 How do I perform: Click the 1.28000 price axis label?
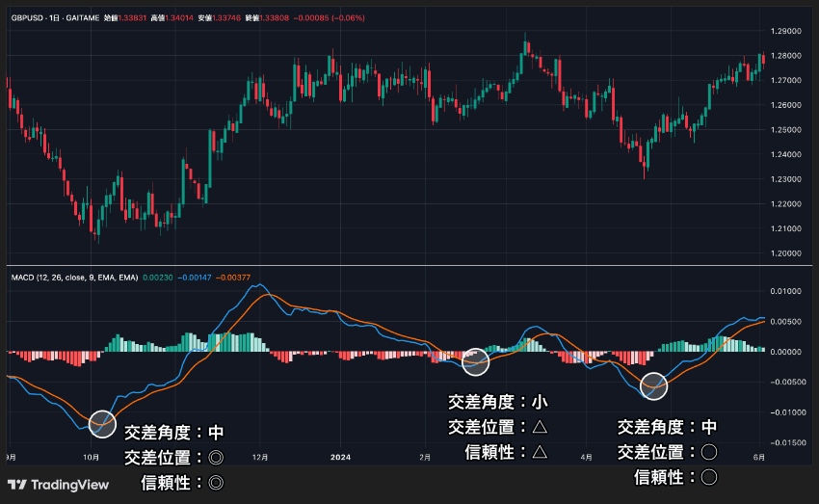(x=786, y=56)
